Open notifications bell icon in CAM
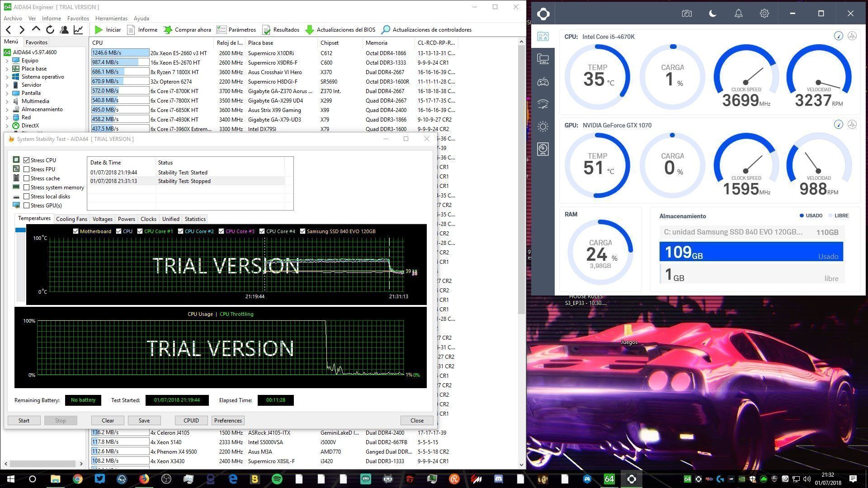This screenshot has width=868, height=488. (x=738, y=14)
